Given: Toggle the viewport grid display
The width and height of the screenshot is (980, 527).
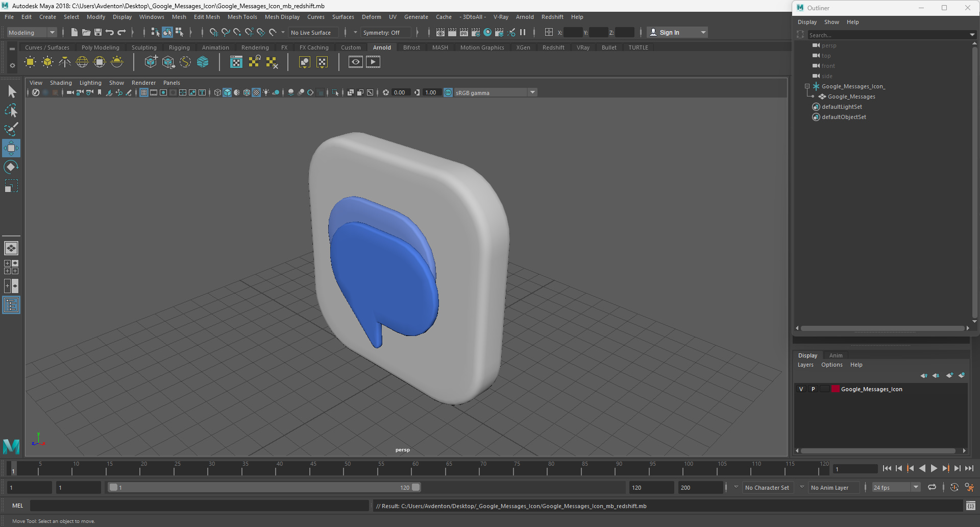Looking at the screenshot, I should click(144, 92).
